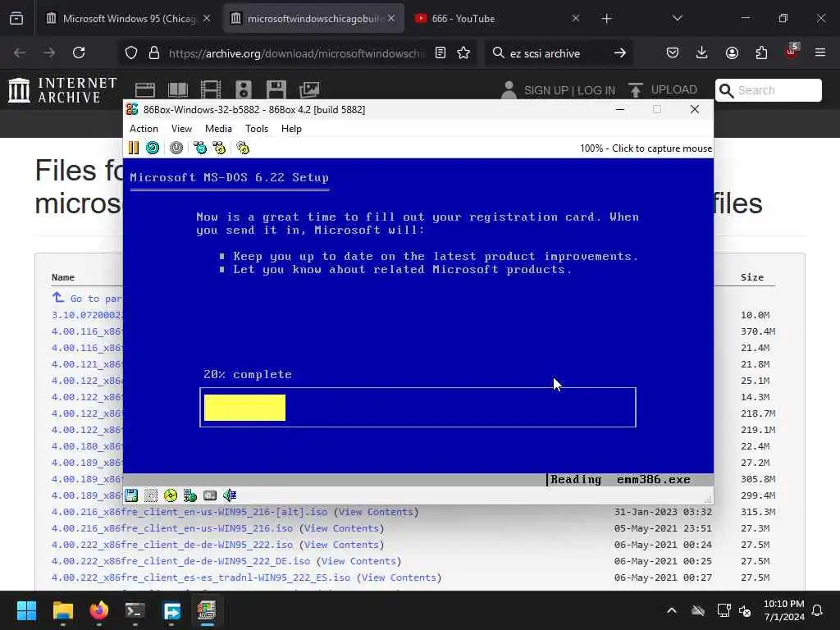Show hidden system tray icons
This screenshot has height=630, width=840.
[671, 610]
